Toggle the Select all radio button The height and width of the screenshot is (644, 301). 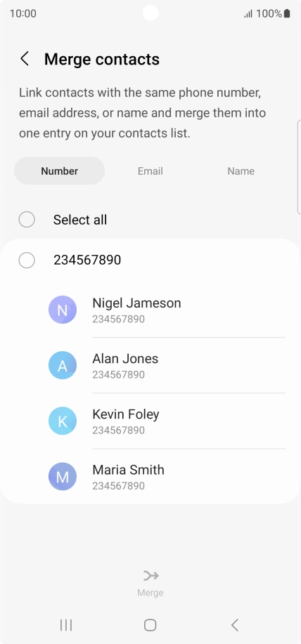27,219
